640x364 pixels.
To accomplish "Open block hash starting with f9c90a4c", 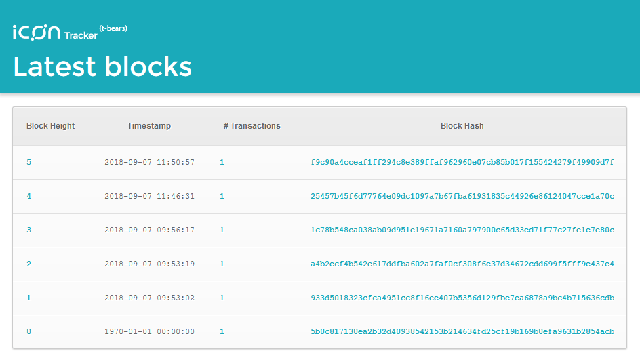I will (462, 163).
